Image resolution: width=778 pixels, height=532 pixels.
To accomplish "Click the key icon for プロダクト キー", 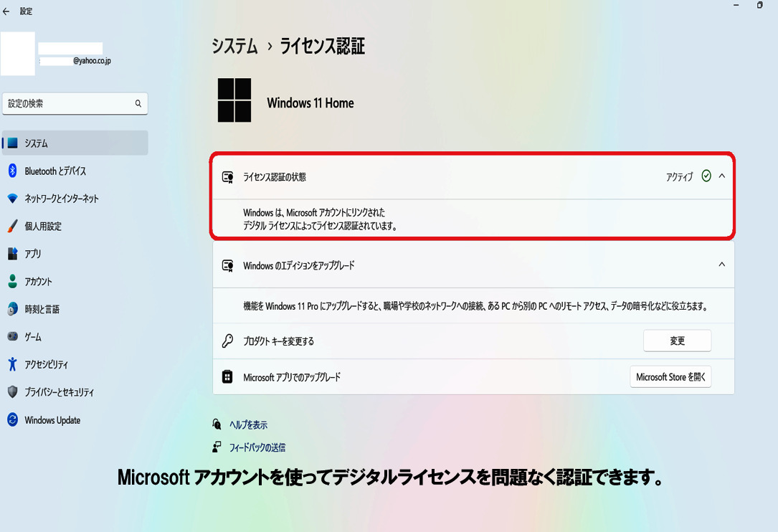I will [x=228, y=341].
